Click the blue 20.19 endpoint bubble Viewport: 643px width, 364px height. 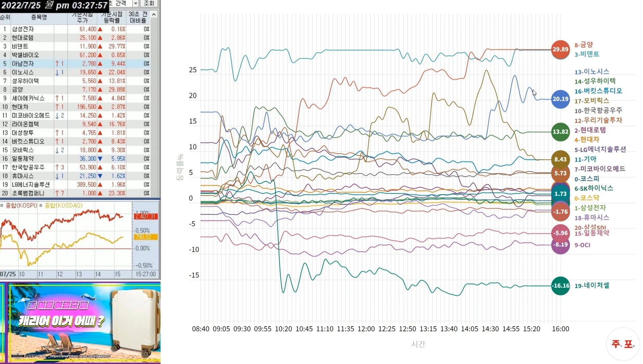[x=560, y=99]
